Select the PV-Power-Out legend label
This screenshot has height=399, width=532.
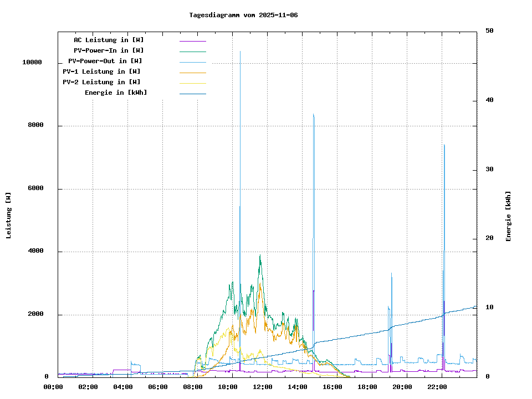pos(105,61)
